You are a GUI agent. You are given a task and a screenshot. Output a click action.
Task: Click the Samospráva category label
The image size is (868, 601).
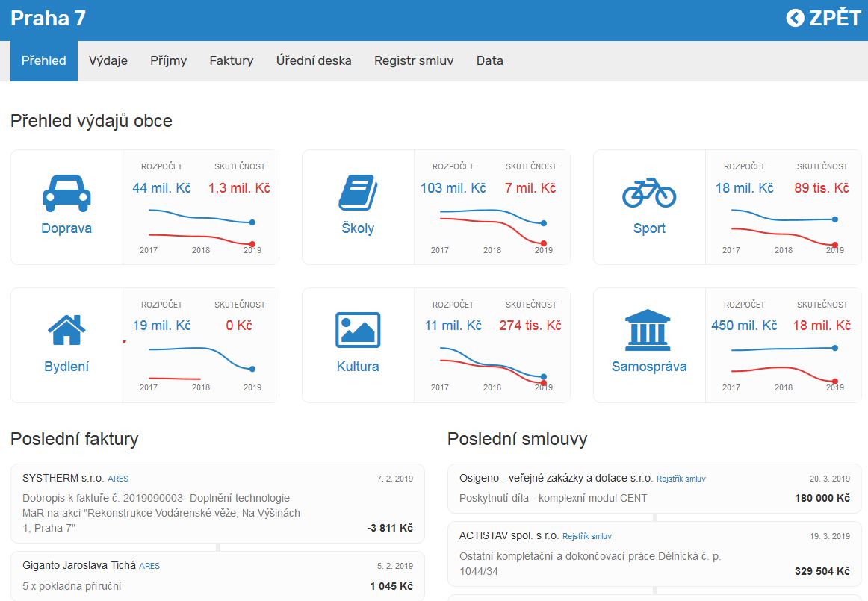point(648,367)
